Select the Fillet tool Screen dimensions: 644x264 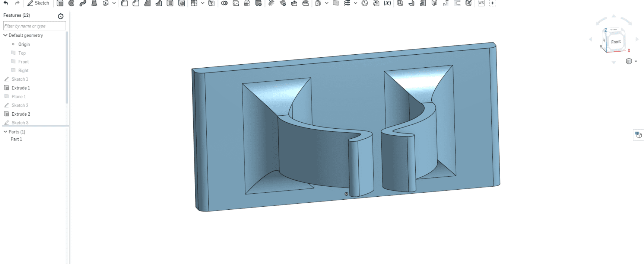[x=124, y=3]
